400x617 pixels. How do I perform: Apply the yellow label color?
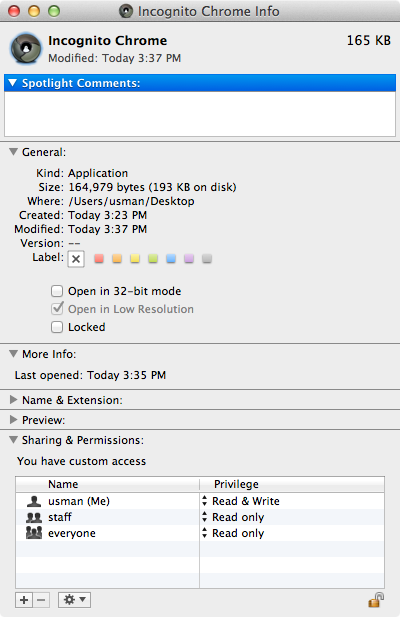[135, 259]
